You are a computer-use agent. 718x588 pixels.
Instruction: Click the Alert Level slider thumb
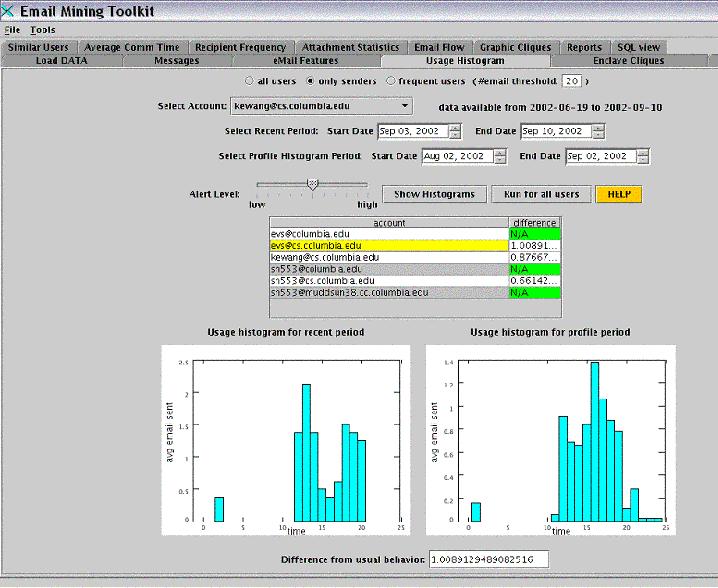pyautogui.click(x=312, y=184)
